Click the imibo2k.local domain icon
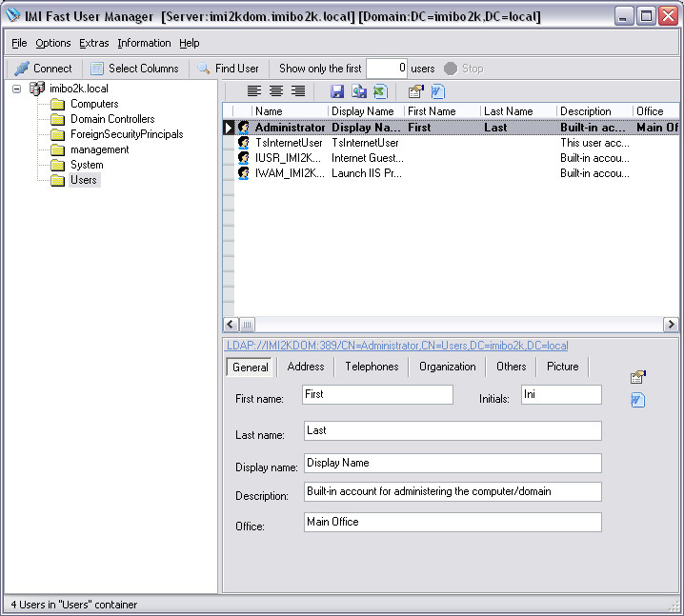 (x=36, y=89)
